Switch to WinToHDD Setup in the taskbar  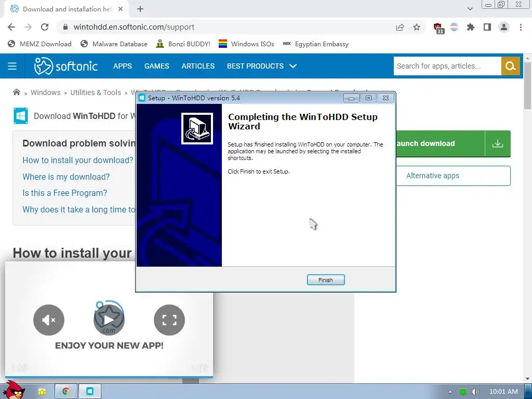[x=90, y=392]
